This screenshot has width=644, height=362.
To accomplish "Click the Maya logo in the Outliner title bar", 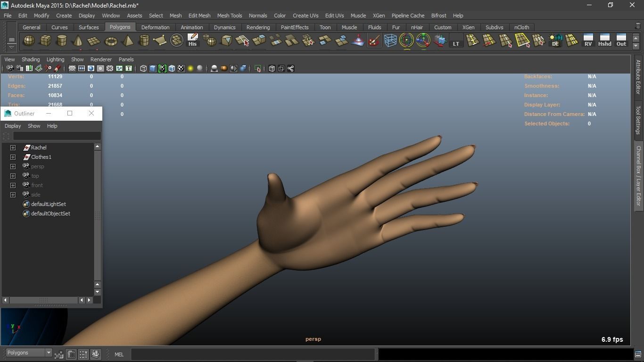I will click(8, 113).
